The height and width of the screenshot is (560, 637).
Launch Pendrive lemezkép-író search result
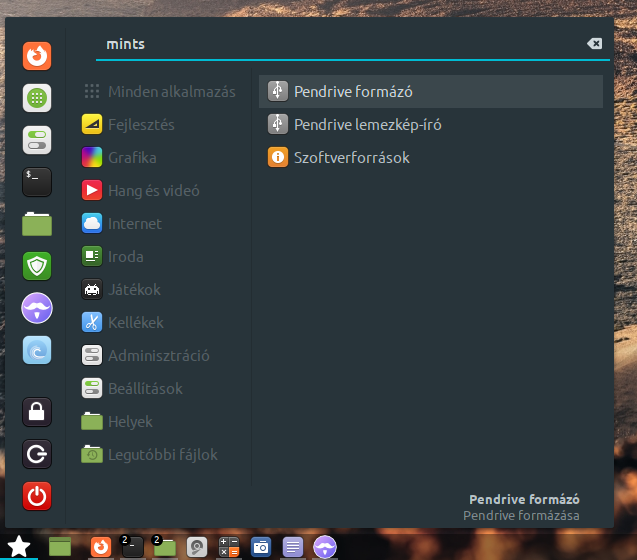tap(431, 124)
